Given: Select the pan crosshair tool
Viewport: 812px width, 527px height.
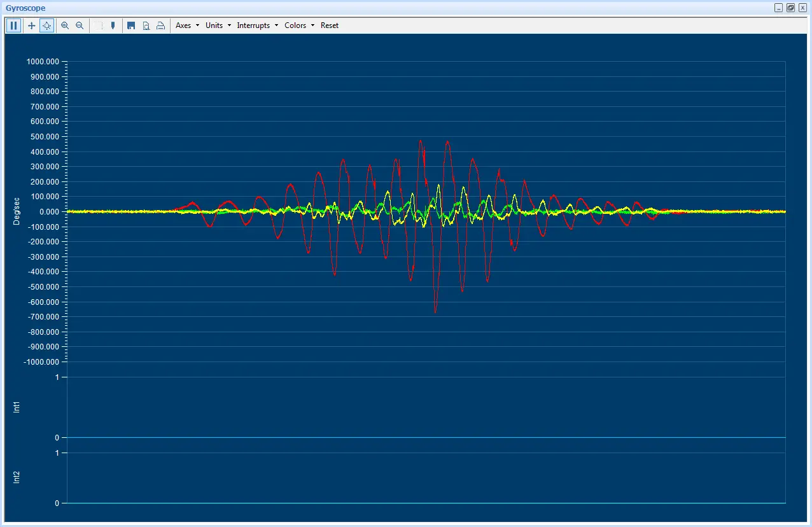Looking at the screenshot, I should point(31,25).
